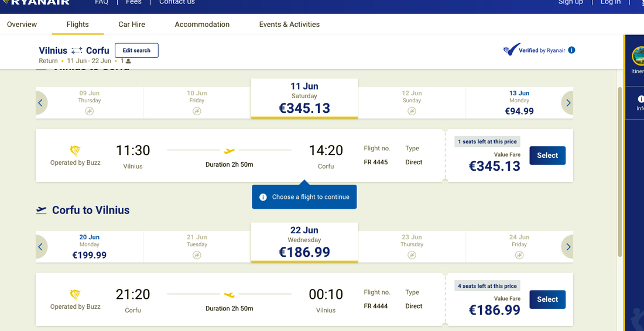Screen dimensions: 644x331
Task: Click the Verified by Ryanair checkmark logo
Action: tap(511, 50)
